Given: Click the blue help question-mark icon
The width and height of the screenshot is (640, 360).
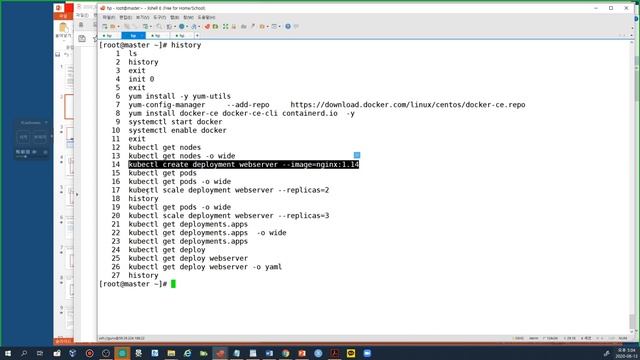Looking at the screenshot, I should [288, 27].
